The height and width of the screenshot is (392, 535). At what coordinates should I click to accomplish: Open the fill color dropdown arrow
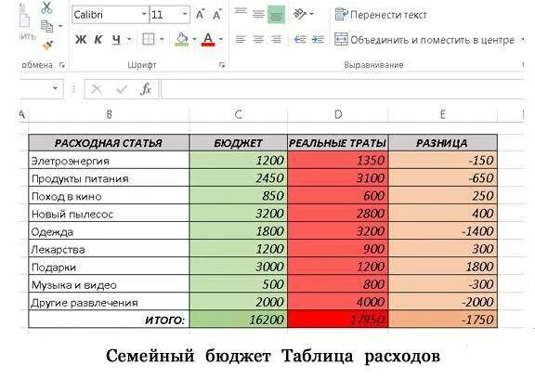click(x=194, y=39)
